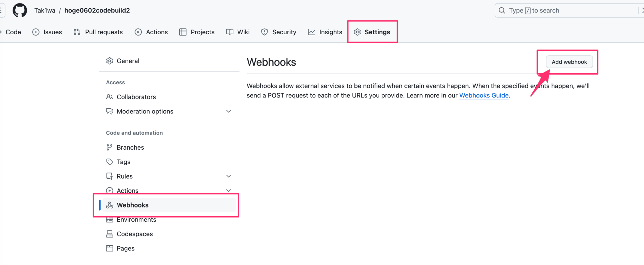Switch to the Settings tab
This screenshot has width=644, height=265.
pos(377,32)
